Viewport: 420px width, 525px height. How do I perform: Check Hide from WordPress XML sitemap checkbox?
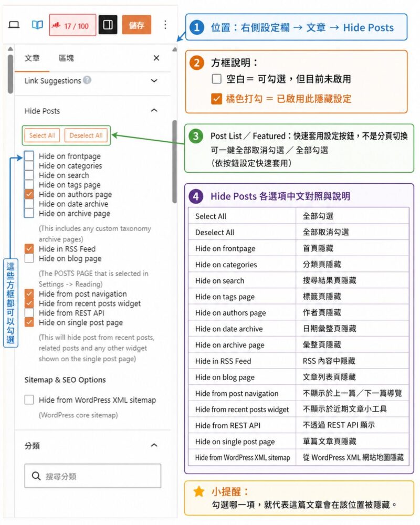pyautogui.click(x=29, y=400)
